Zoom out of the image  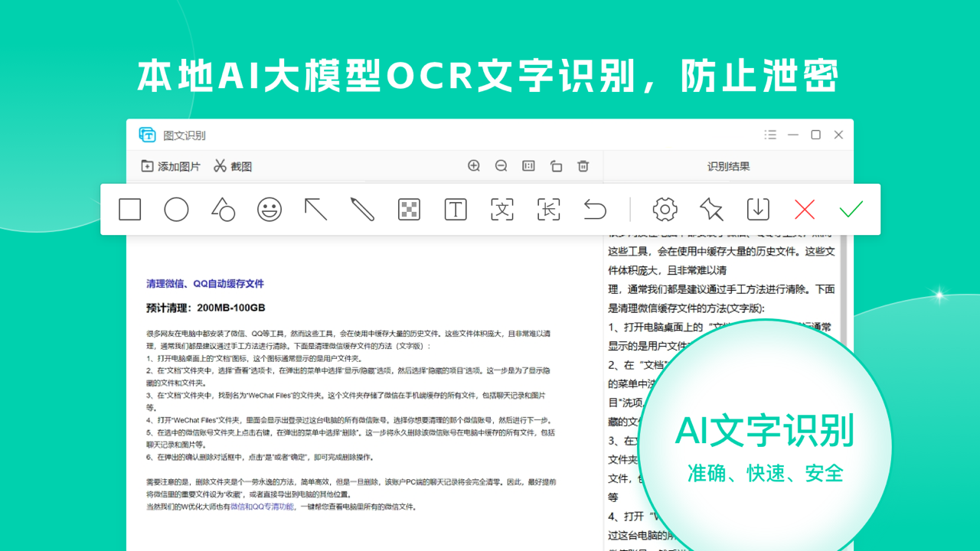point(501,166)
